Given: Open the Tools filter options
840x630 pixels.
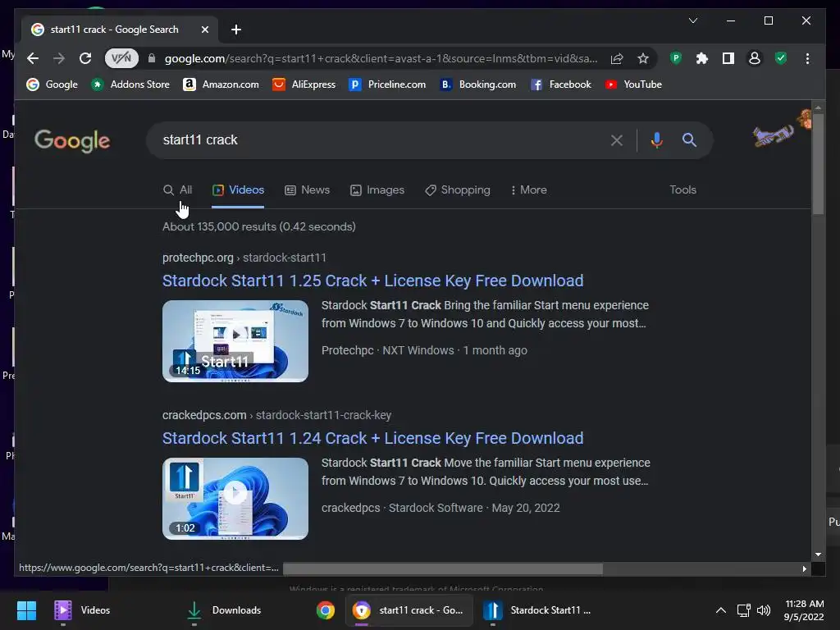Looking at the screenshot, I should point(683,190).
